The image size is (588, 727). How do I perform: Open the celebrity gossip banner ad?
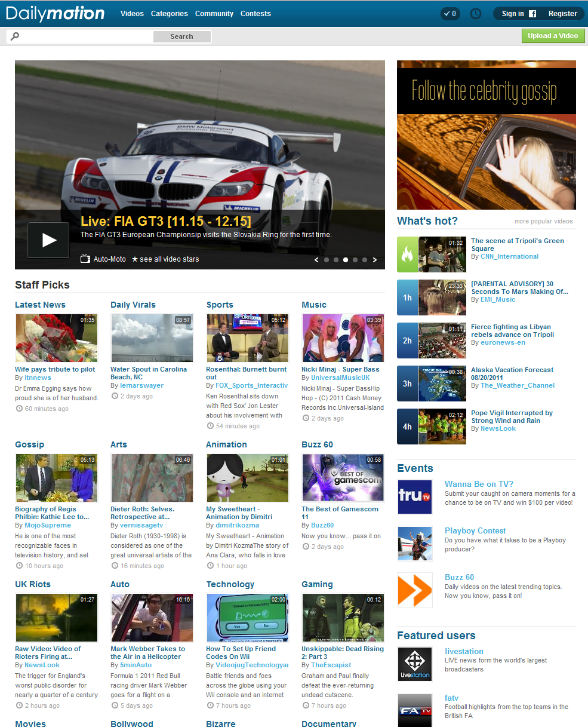point(487,135)
